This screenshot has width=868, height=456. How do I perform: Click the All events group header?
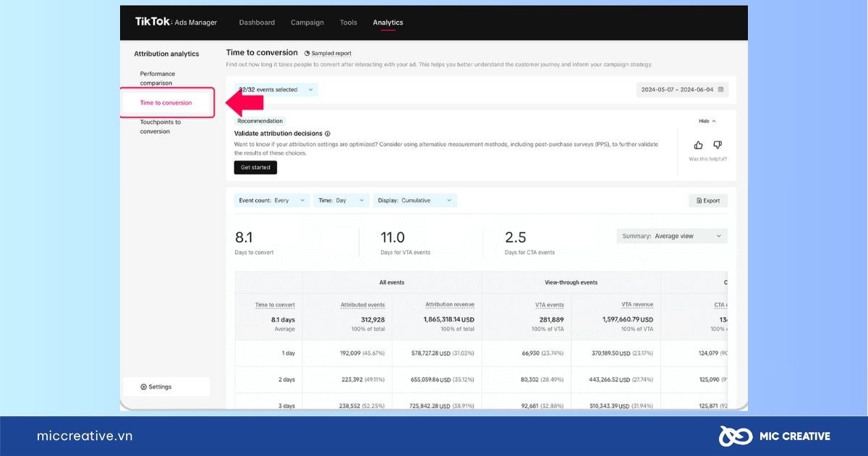[392, 282]
